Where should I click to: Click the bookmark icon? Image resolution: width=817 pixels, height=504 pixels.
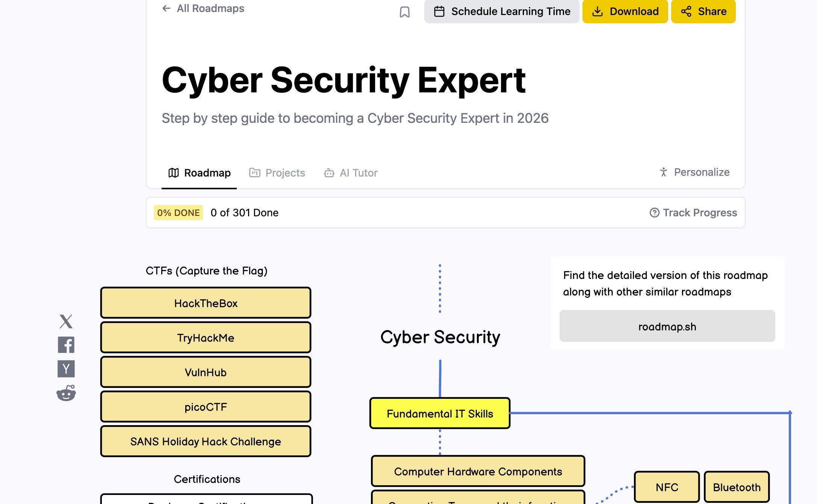click(x=404, y=12)
